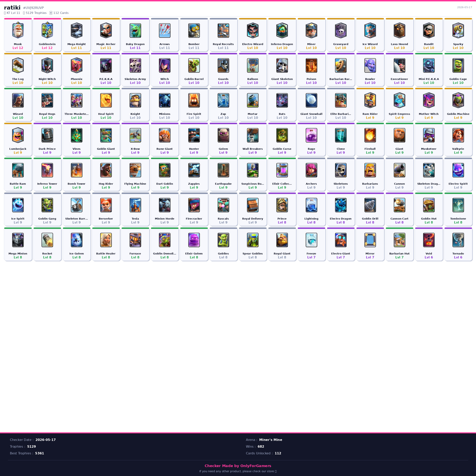Select the Rage spell card icon

(x=311, y=135)
